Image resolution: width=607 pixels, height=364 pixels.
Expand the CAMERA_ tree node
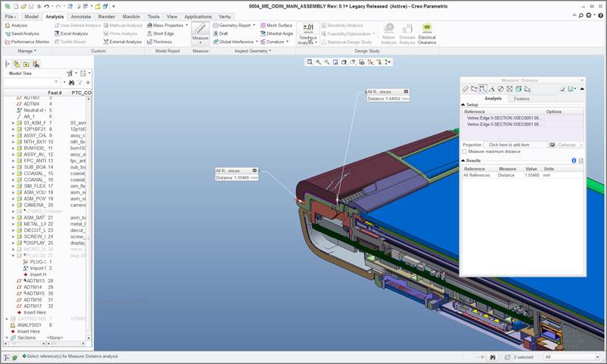pyautogui.click(x=13, y=205)
